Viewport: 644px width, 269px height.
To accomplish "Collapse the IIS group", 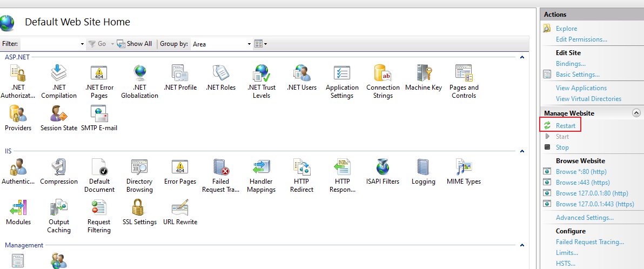I will point(522,151).
